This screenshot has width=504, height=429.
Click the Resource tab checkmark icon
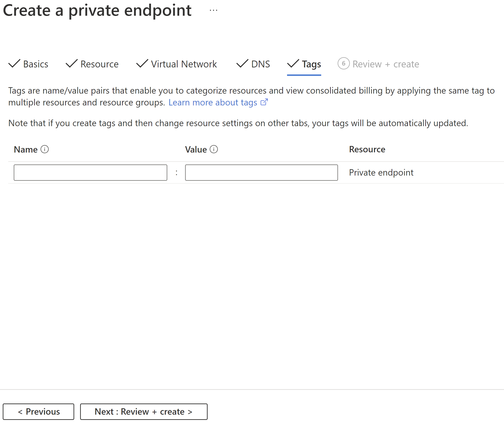(70, 64)
